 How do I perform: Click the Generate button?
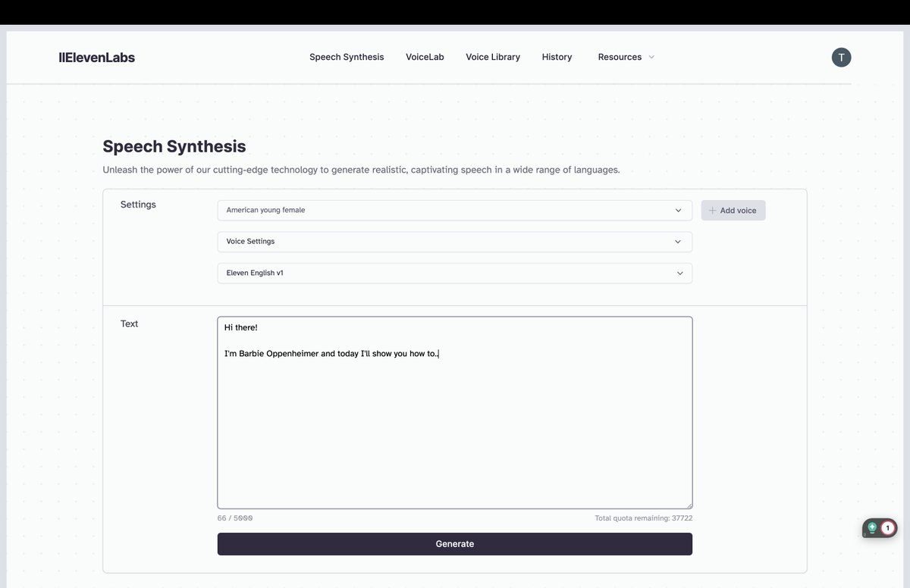tap(455, 544)
